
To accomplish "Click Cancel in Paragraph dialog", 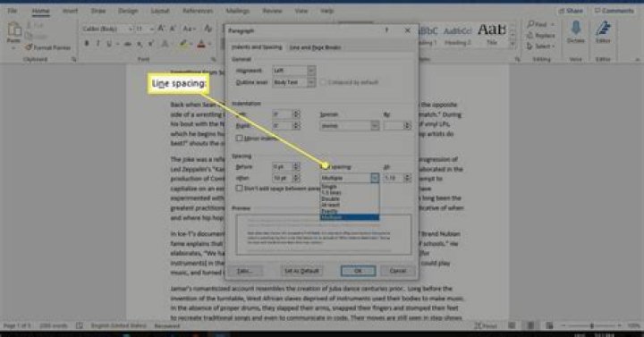I will [x=397, y=271].
